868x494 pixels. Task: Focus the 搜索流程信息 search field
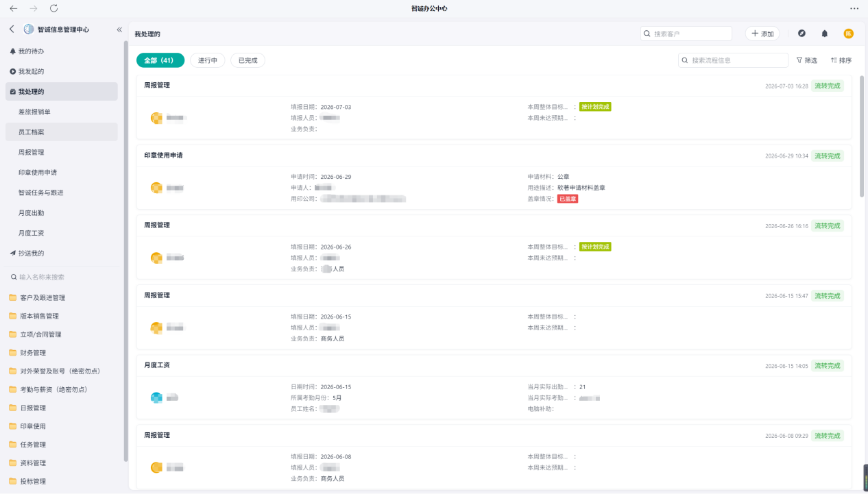tap(733, 60)
